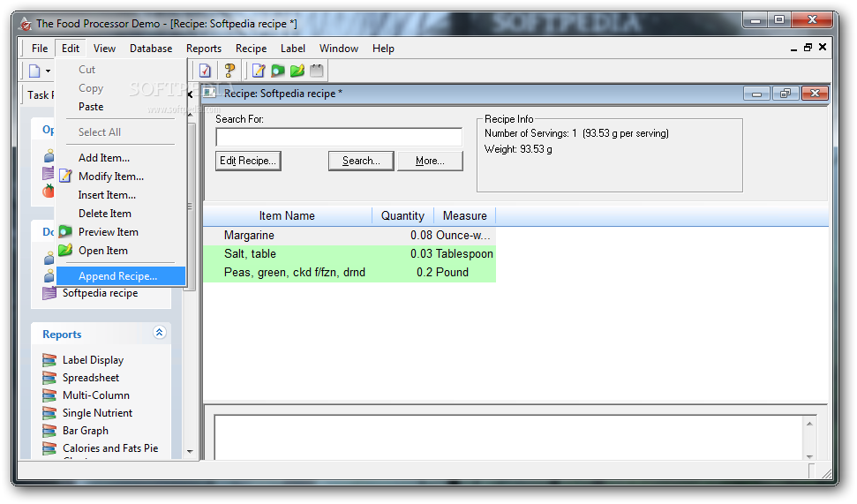
Task: Select the Peas, green, ckd f/fzn, drnd row
Action: [350, 272]
